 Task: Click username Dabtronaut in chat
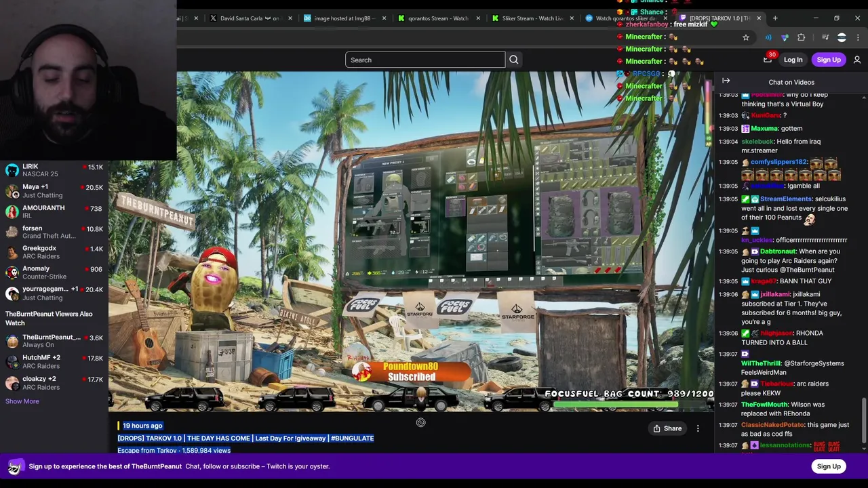(x=778, y=251)
